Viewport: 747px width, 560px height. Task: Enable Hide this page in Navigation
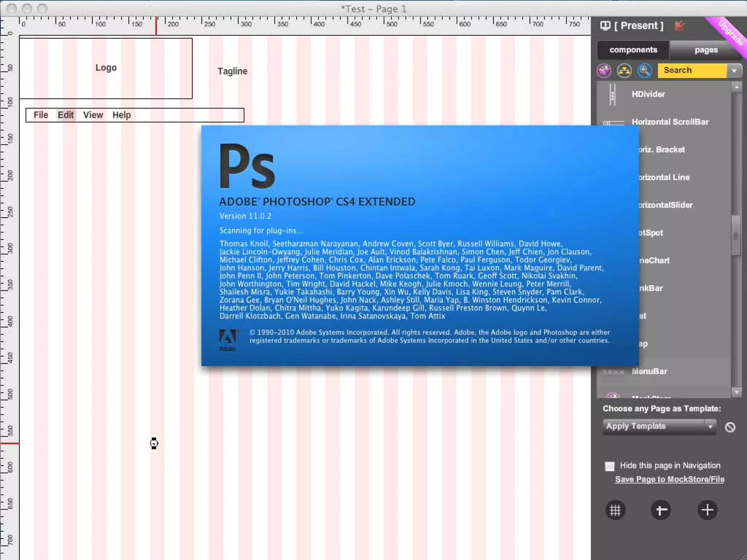(x=609, y=466)
